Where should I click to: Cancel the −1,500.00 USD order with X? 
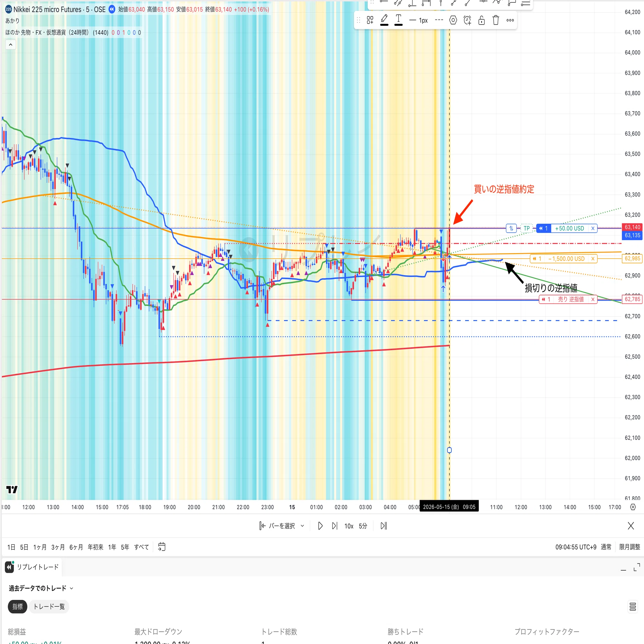click(593, 259)
